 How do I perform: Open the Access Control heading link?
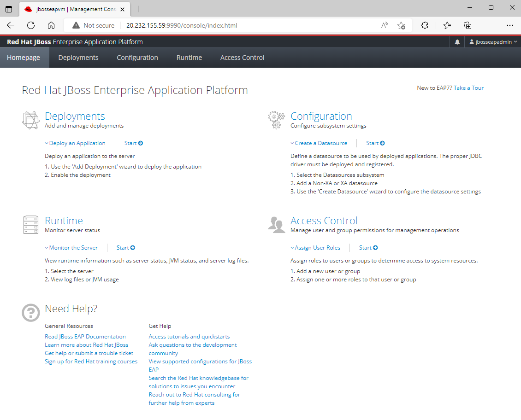[x=324, y=221]
